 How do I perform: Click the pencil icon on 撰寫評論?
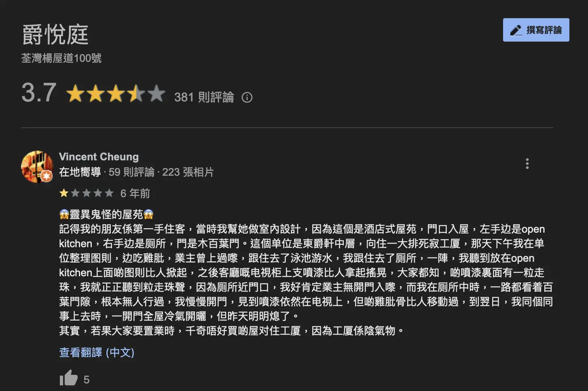point(516,30)
